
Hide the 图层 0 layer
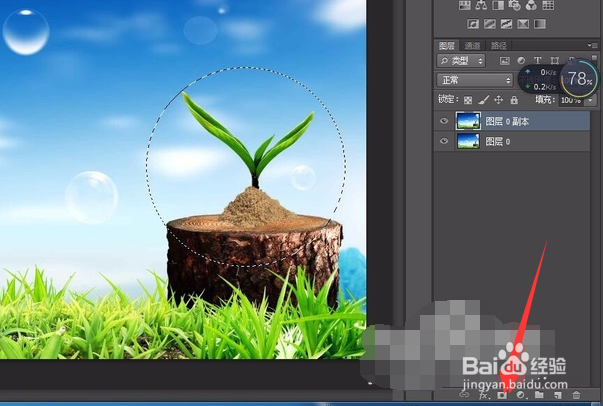[x=444, y=141]
